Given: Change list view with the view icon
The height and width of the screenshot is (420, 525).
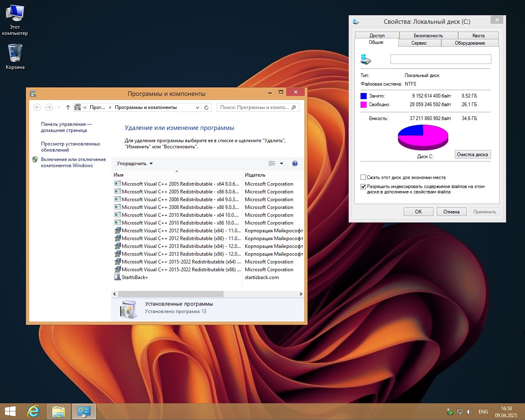Looking at the screenshot, I should coord(272,163).
